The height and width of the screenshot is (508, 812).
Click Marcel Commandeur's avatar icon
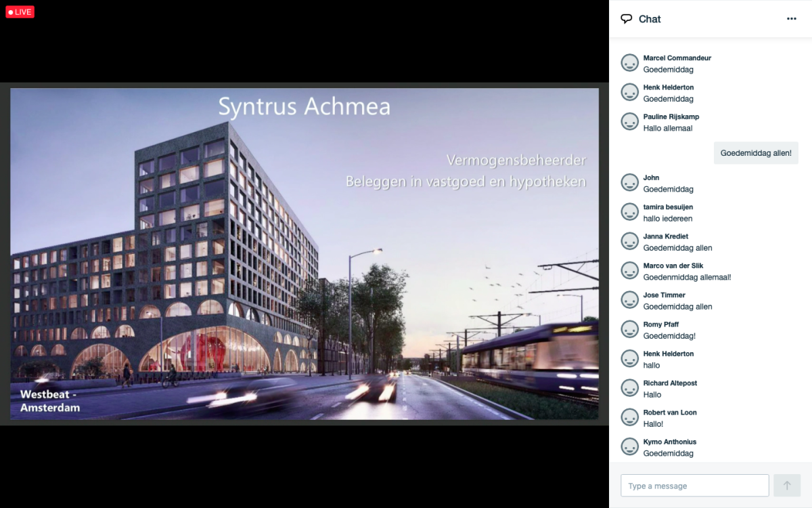(x=630, y=63)
